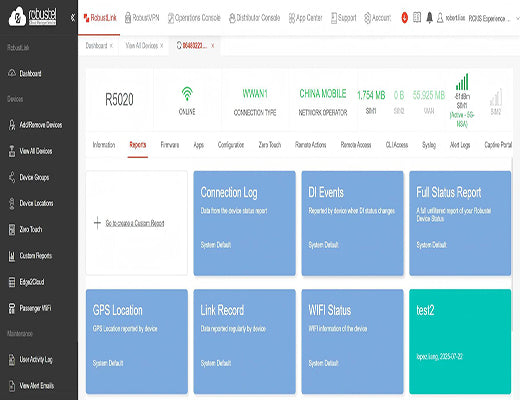
Task: Close the Dashboard page tab
Action: [x=111, y=46]
